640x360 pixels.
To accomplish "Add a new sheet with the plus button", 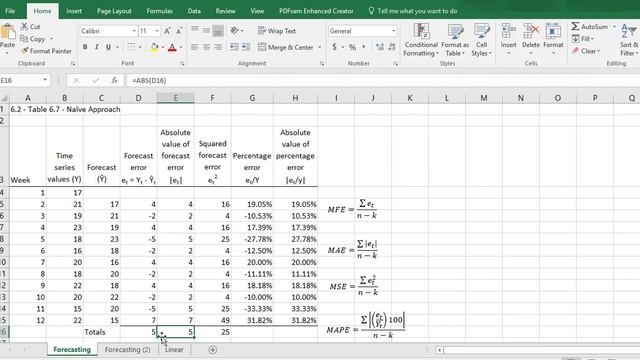I will [212, 349].
